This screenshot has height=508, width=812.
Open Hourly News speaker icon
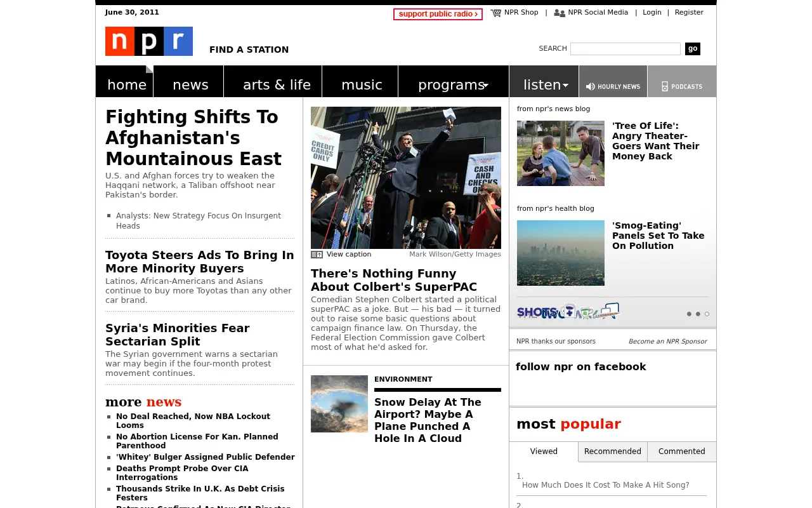[x=591, y=86]
